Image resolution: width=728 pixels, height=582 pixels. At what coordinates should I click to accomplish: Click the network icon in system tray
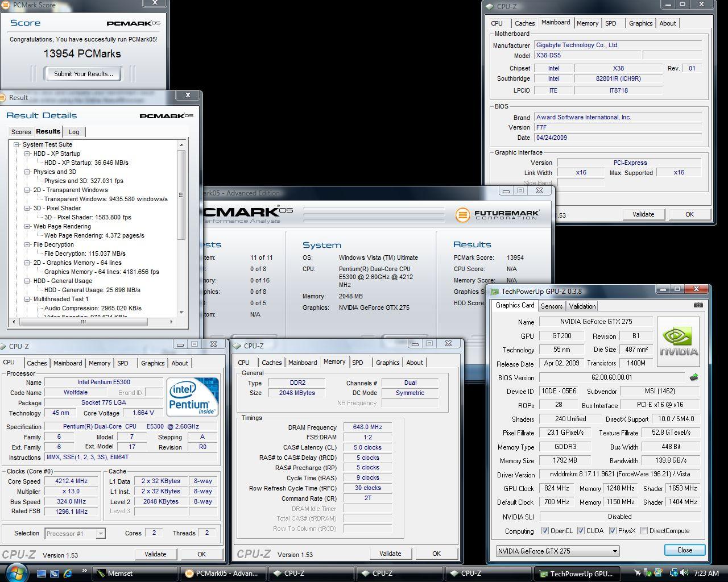tap(674, 573)
